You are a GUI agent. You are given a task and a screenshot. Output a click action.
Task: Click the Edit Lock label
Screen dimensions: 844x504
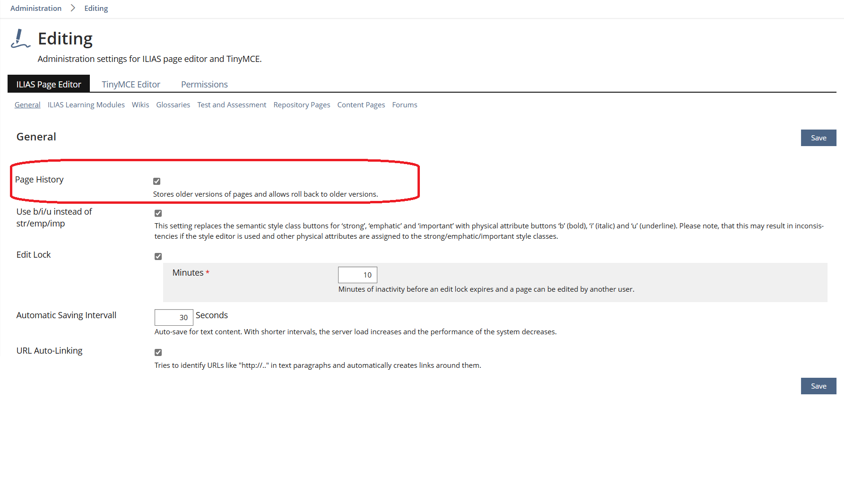(x=34, y=254)
